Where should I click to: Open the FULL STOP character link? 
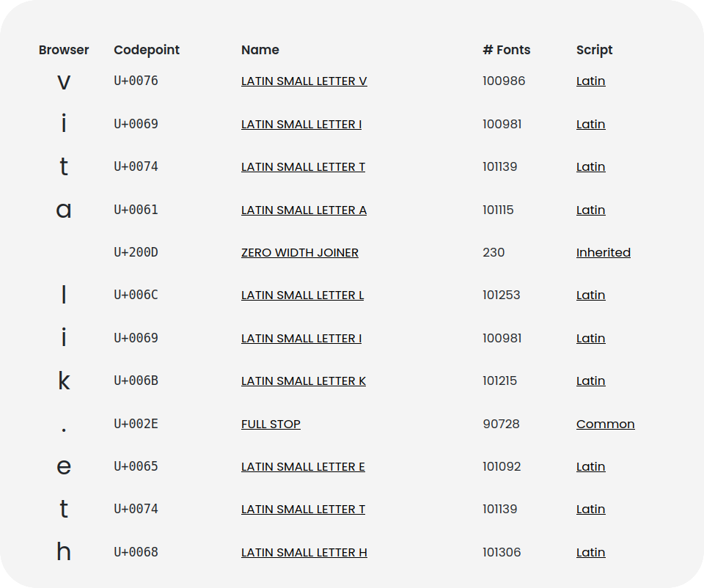coord(271,425)
